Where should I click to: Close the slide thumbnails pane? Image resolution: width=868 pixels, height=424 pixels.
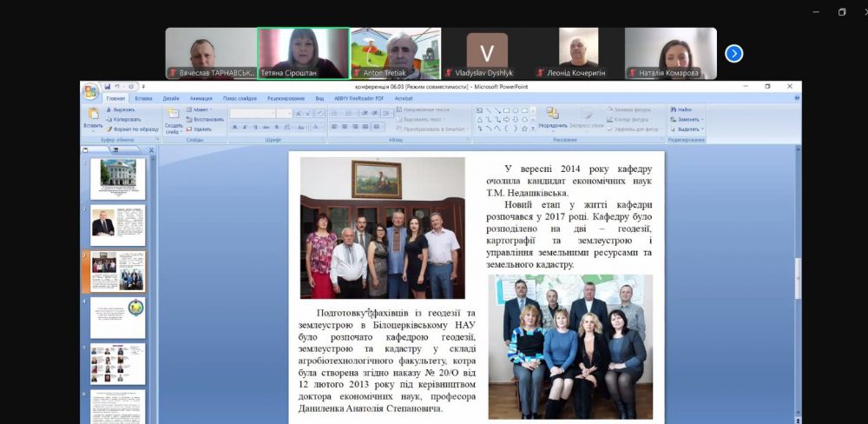coord(151,150)
